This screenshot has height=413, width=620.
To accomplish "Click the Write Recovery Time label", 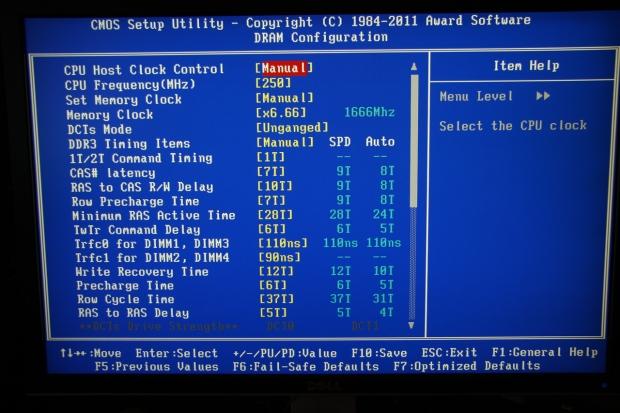I will tap(142, 272).
